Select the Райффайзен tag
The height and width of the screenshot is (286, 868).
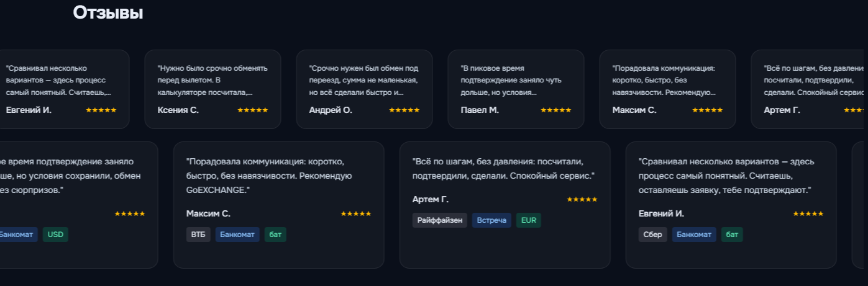440,220
